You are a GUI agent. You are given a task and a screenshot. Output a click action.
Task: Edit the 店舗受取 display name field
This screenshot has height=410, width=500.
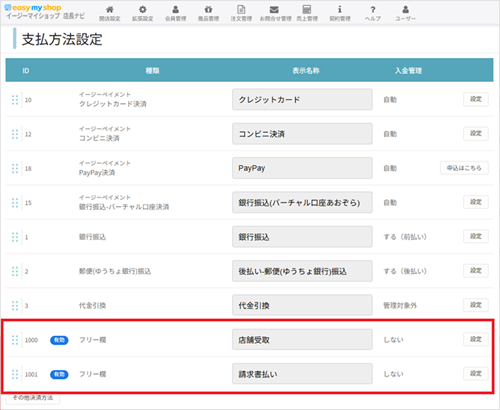[302, 340]
